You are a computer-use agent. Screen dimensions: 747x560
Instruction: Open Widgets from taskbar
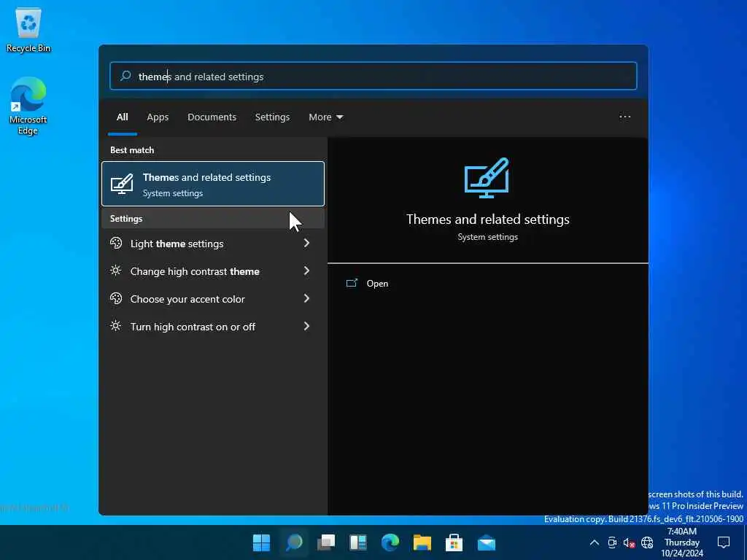[x=358, y=542]
